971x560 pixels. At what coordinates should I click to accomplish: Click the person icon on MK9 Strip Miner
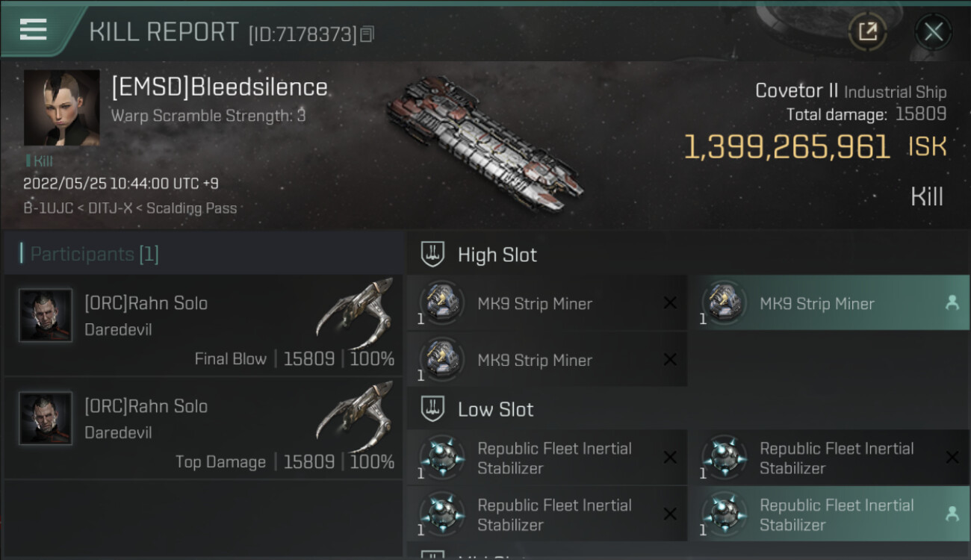tap(952, 302)
